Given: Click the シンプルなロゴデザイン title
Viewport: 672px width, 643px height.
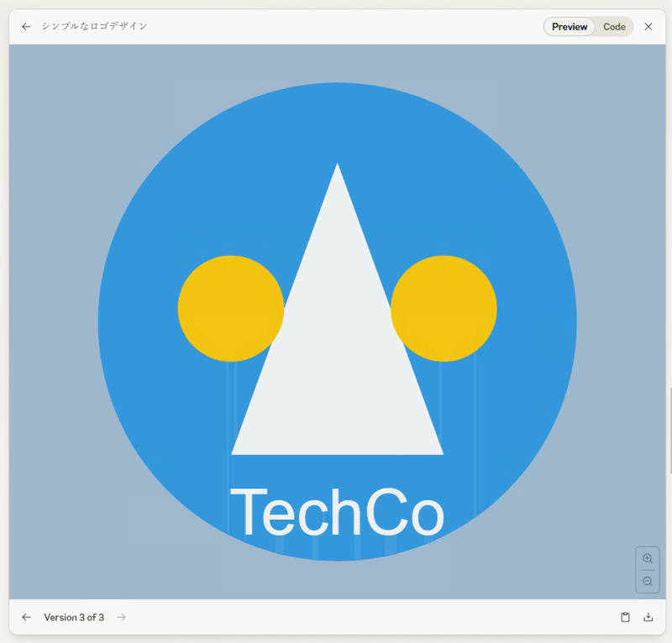Looking at the screenshot, I should pyautogui.click(x=95, y=26).
